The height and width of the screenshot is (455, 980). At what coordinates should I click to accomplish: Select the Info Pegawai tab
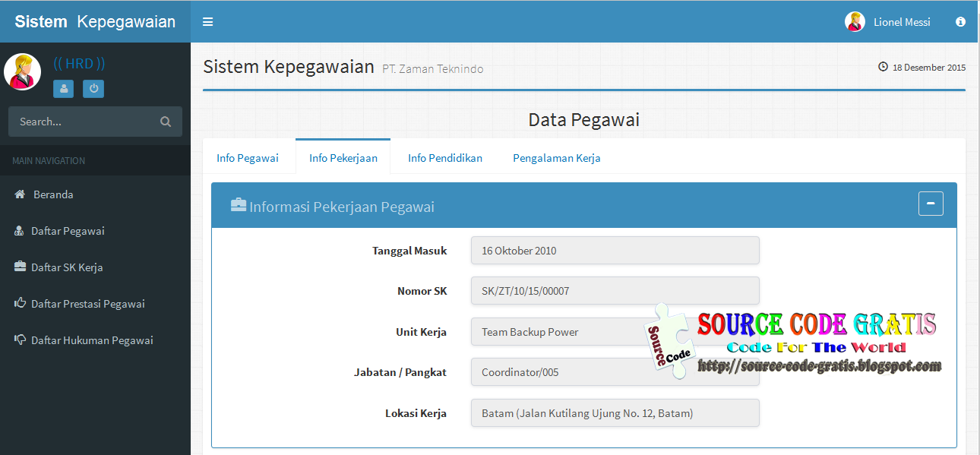coord(248,157)
